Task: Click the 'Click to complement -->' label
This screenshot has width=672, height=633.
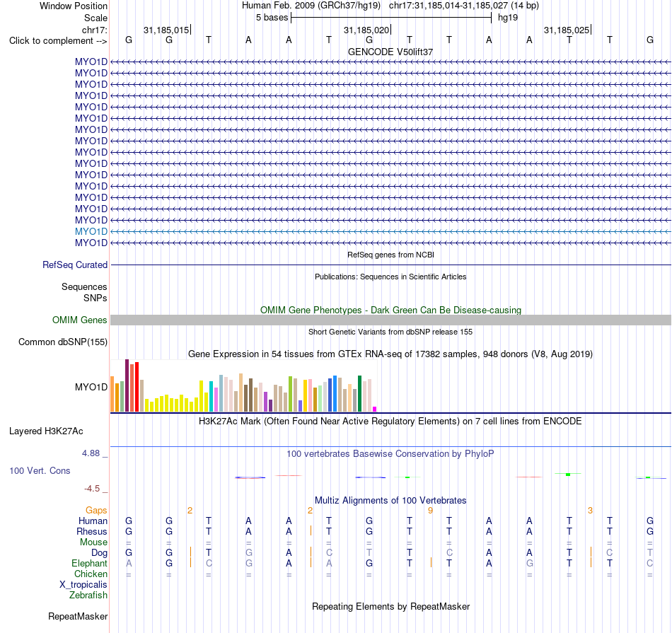Action: pyautogui.click(x=58, y=41)
